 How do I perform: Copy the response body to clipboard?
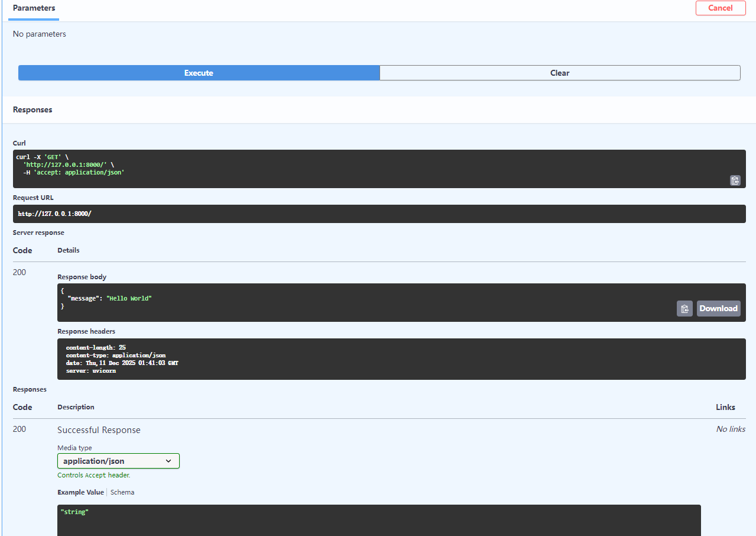pyautogui.click(x=684, y=308)
